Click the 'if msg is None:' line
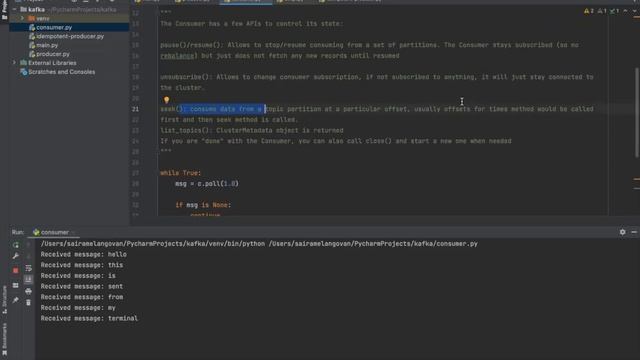This screenshot has height=360, width=640. tap(203, 205)
